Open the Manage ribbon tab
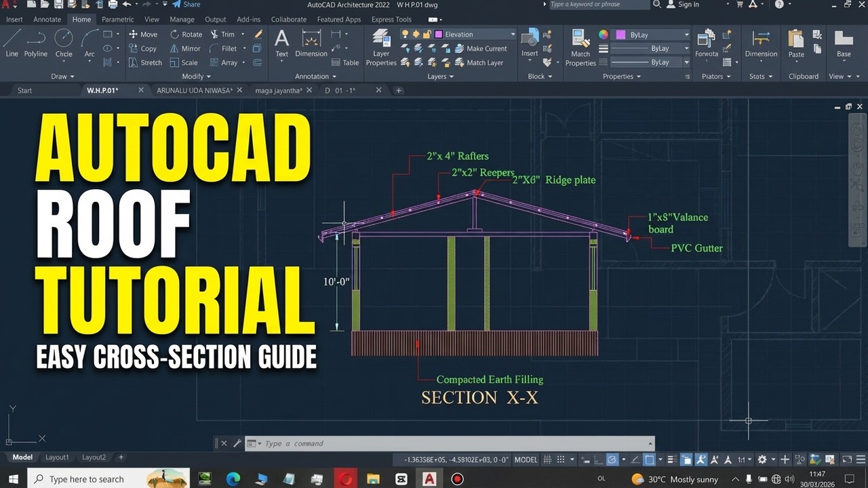The image size is (868, 488). click(x=182, y=20)
